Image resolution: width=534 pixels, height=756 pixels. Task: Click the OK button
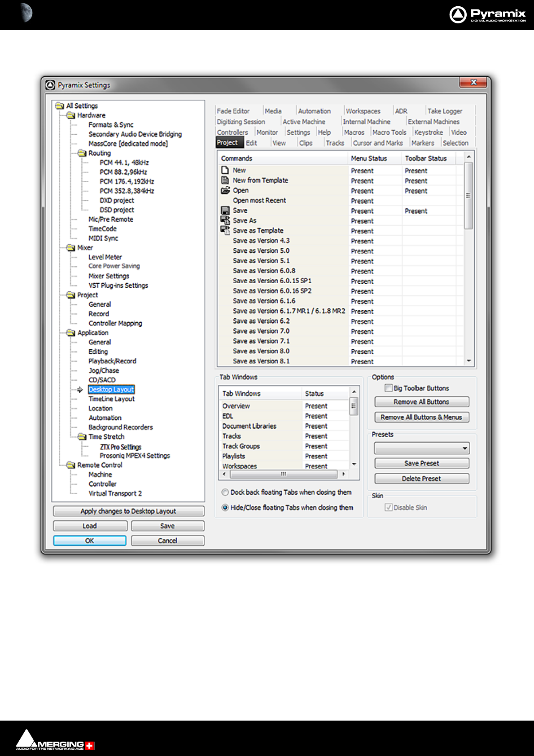click(90, 541)
